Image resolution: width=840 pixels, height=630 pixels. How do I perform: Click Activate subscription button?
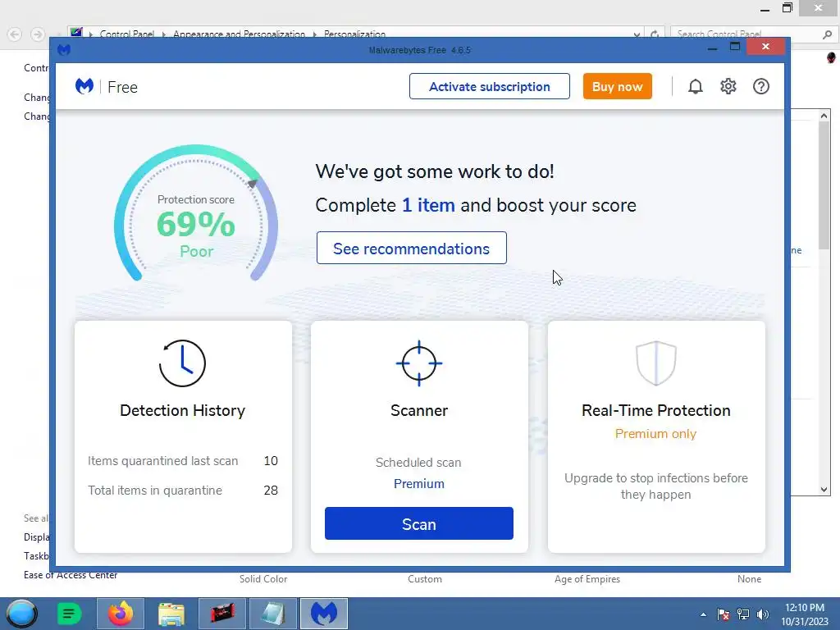click(x=489, y=86)
